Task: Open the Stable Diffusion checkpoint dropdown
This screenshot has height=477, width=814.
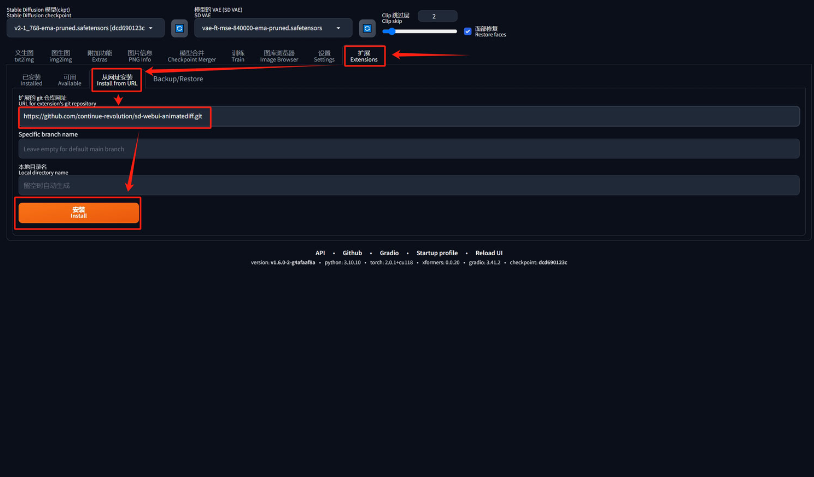Action: [x=86, y=28]
